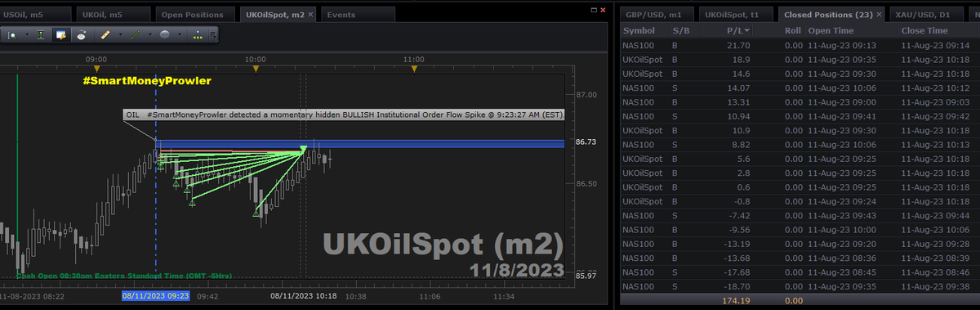Select the ruler measurement tool
Image resolution: width=980 pixels, height=310 pixels.
pos(105,35)
